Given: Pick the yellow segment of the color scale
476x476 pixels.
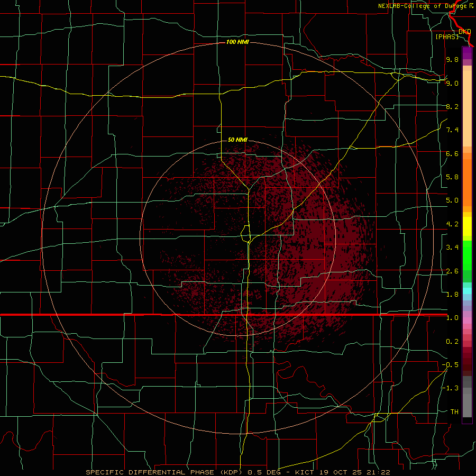Looking at the screenshot, I should pyautogui.click(x=467, y=226).
